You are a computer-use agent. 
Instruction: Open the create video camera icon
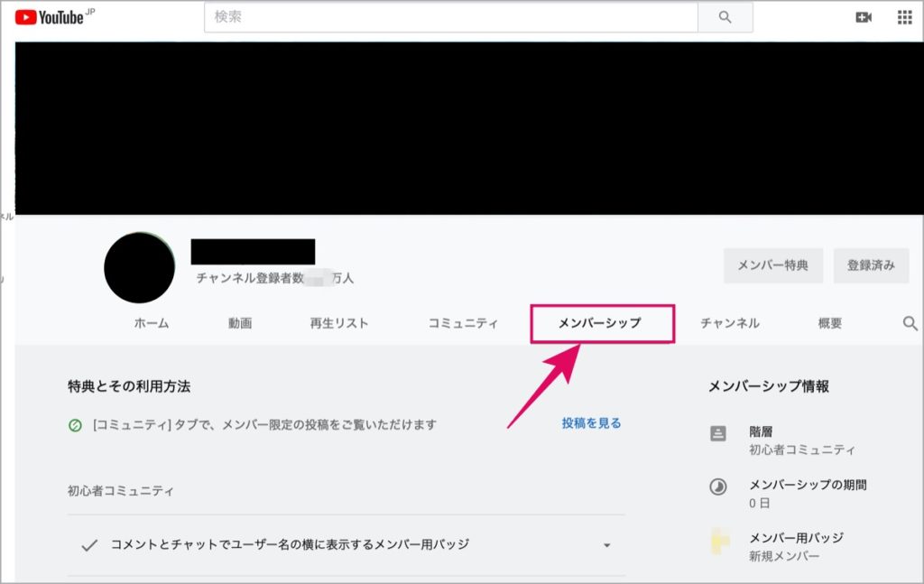tap(864, 17)
